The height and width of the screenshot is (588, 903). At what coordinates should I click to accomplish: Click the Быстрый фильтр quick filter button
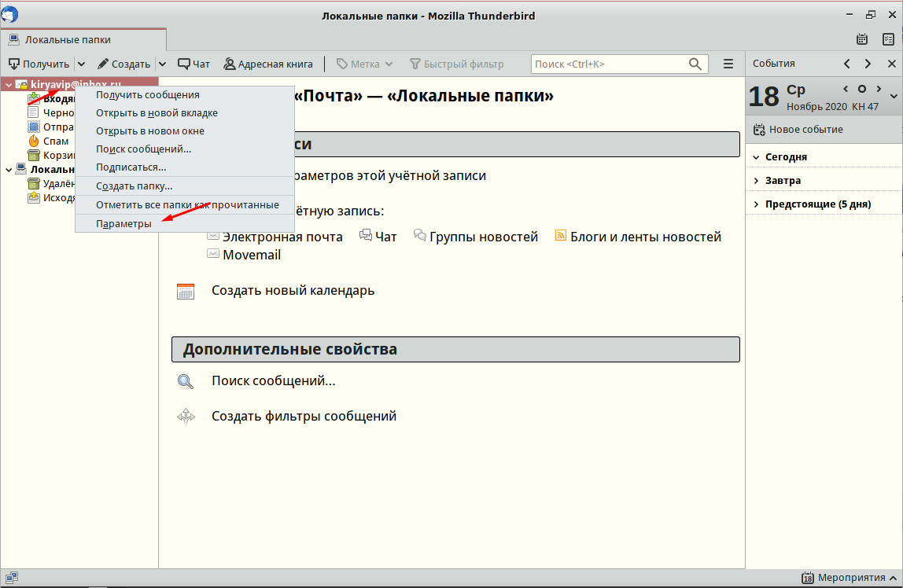point(457,64)
